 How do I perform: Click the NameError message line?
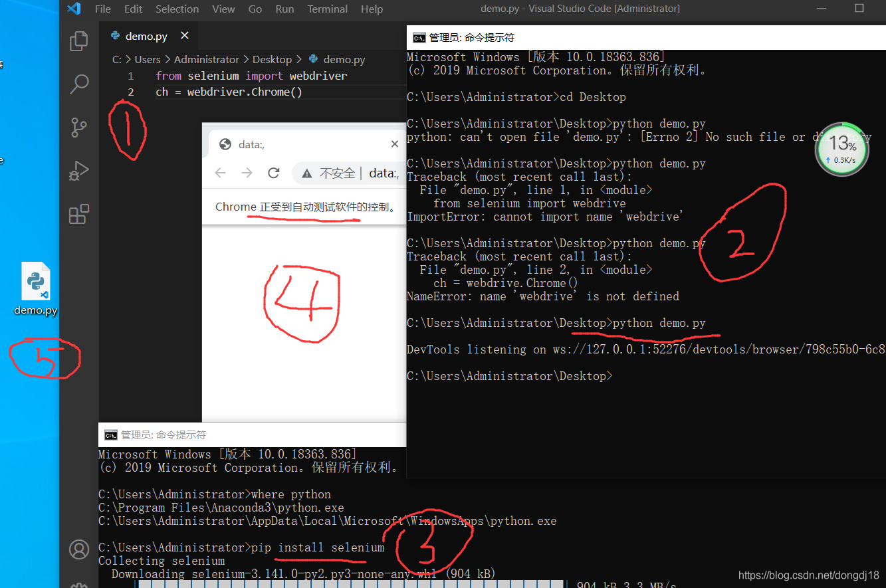[x=543, y=296]
